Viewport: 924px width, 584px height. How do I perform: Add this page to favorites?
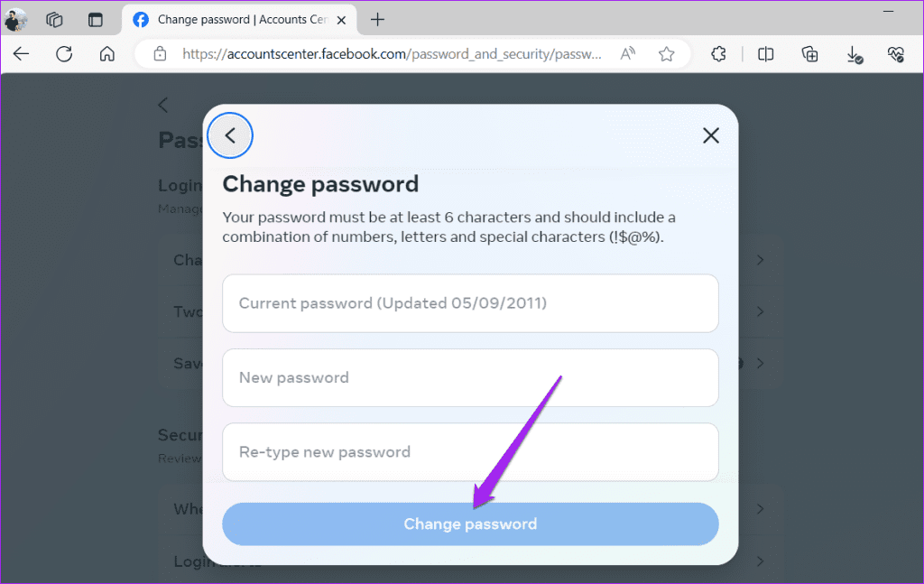667,54
